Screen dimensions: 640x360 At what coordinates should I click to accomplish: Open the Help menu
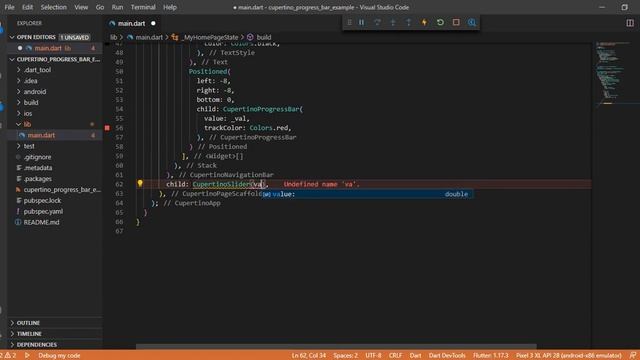point(170,7)
